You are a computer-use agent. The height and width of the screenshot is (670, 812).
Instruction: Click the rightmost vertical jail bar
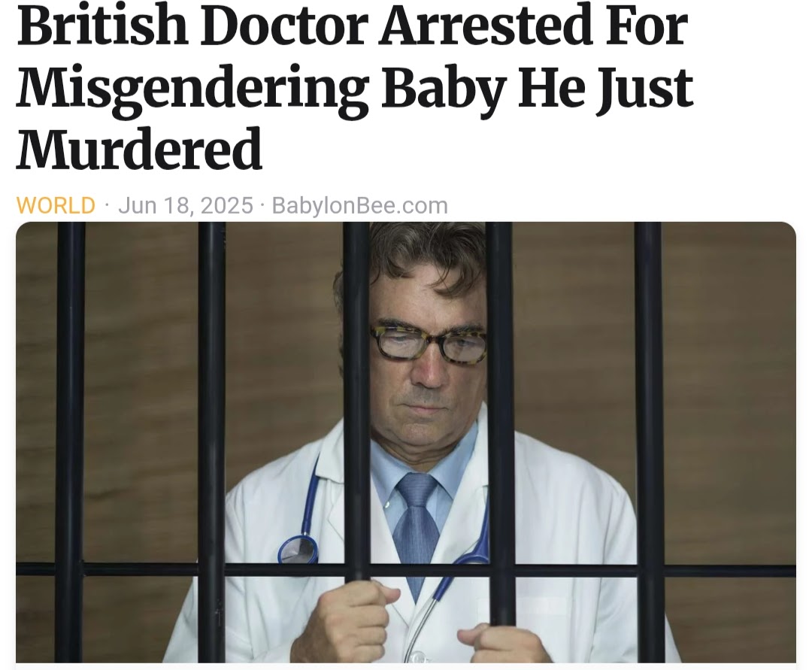pos(648,442)
